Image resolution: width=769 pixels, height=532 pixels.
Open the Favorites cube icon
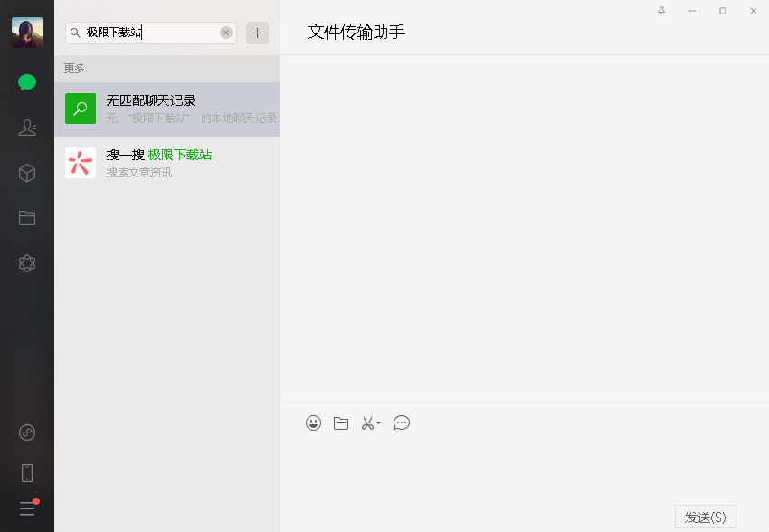pyautogui.click(x=27, y=173)
